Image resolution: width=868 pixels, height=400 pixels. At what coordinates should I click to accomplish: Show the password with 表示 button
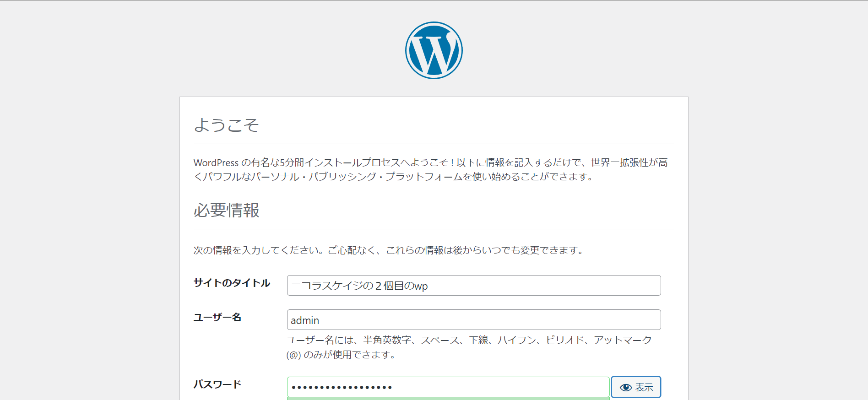pos(636,387)
